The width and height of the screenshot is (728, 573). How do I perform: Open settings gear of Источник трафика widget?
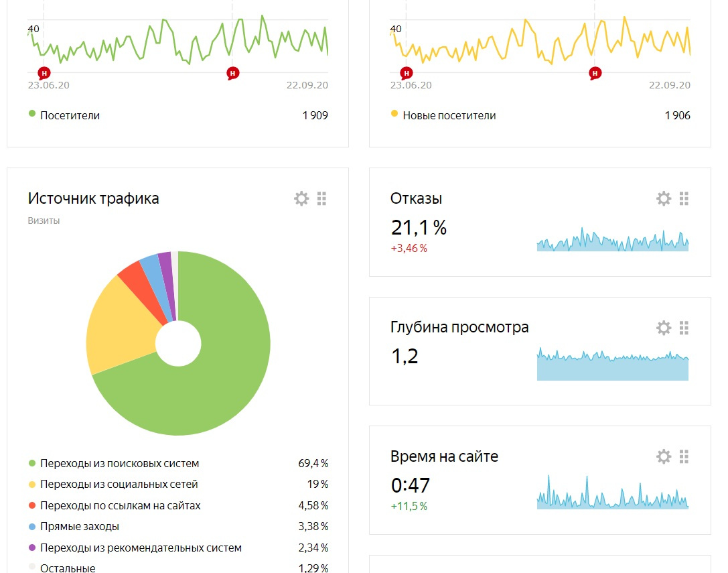pos(301,198)
